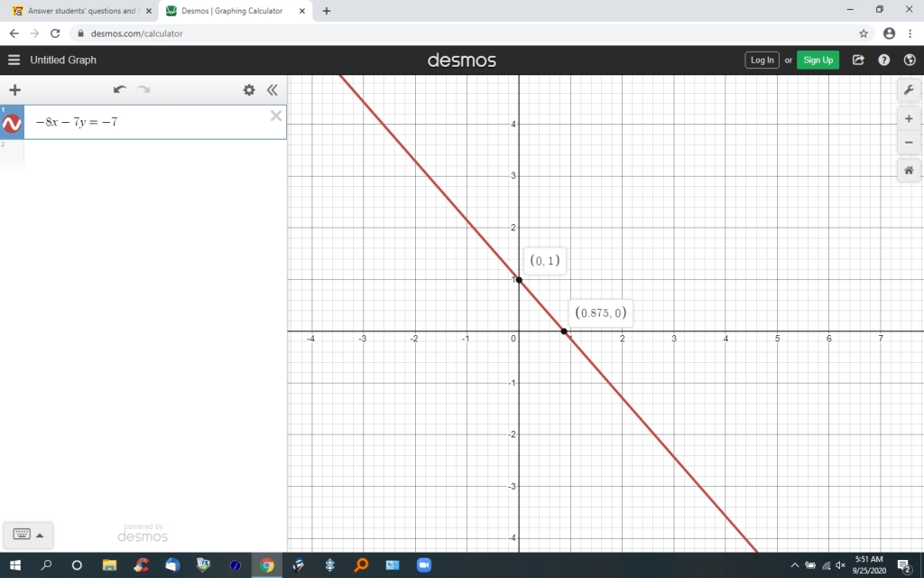Open the expression list settings gear
The width and height of the screenshot is (924, 578).
pos(249,89)
